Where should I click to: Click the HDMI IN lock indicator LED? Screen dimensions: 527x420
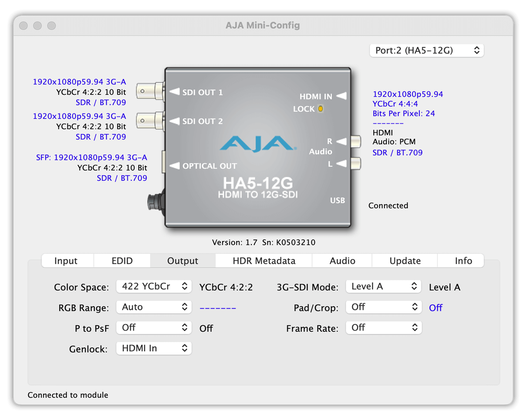tap(321, 109)
